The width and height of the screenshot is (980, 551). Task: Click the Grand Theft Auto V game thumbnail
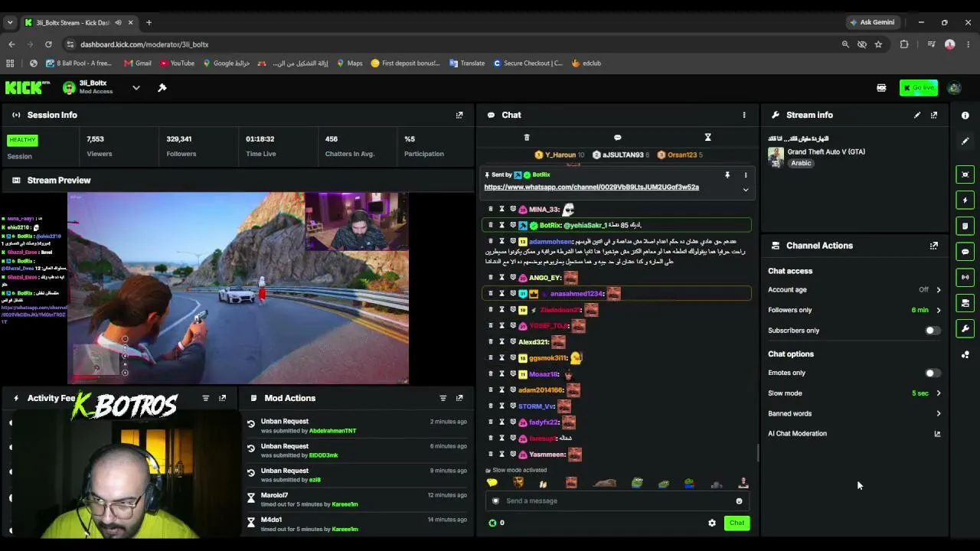click(x=776, y=157)
